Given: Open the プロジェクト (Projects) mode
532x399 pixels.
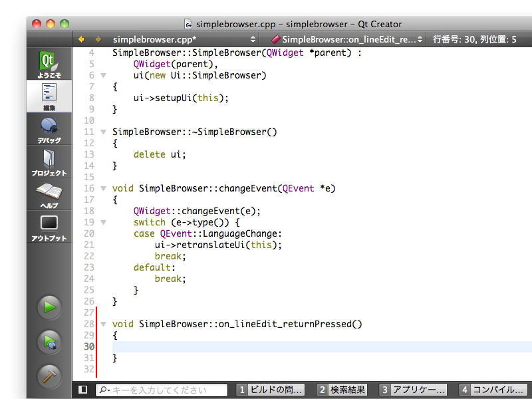Looking at the screenshot, I should tap(49, 162).
